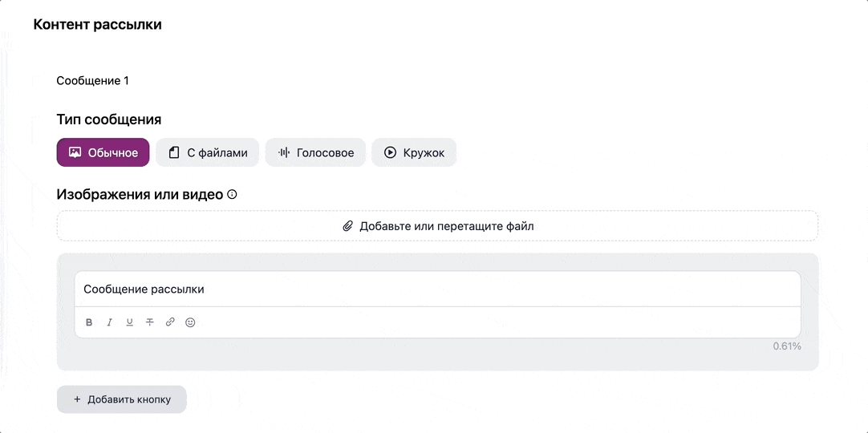Click the paperclip attachment icon
This screenshot has width=868, height=433.
pos(348,226)
